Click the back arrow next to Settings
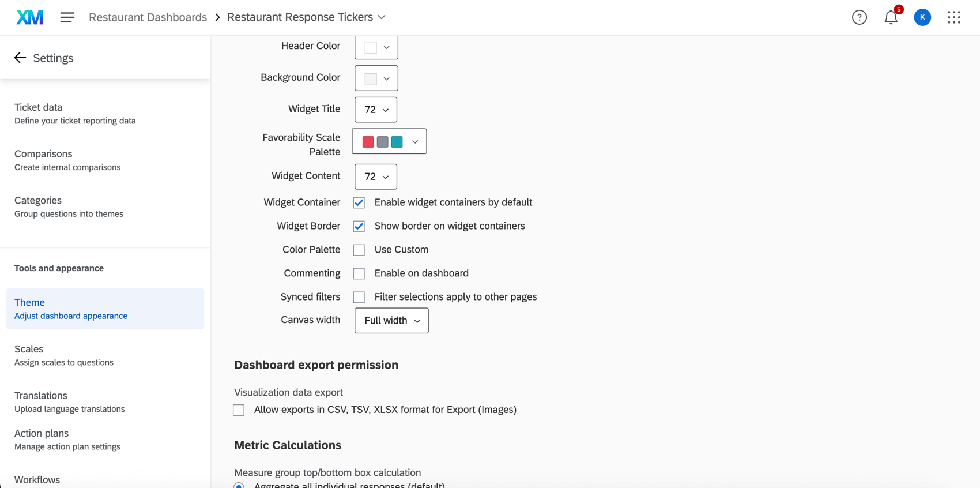This screenshot has width=980, height=488. coord(20,58)
